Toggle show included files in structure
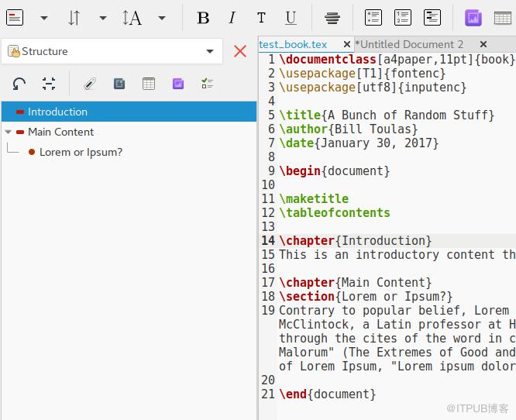The height and width of the screenshot is (420, 516). [119, 84]
